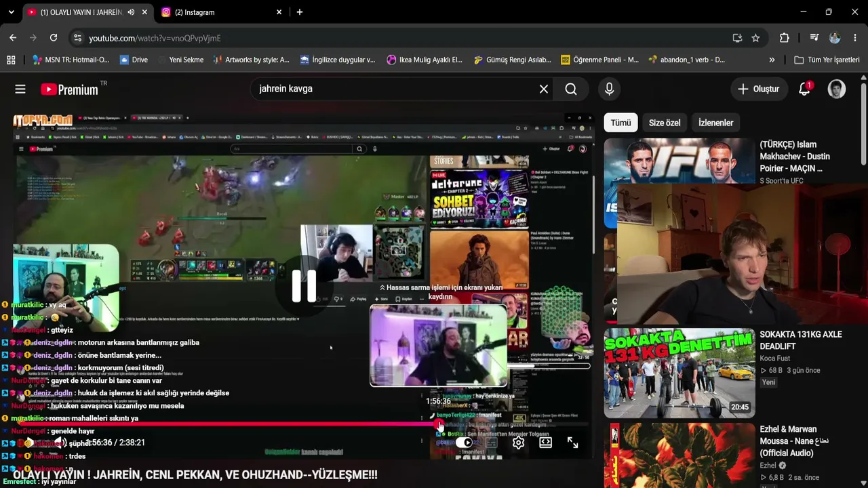Image resolution: width=868 pixels, height=488 pixels.
Task: Click the OLAYLI YAYIN video title text
Action: click(195, 475)
